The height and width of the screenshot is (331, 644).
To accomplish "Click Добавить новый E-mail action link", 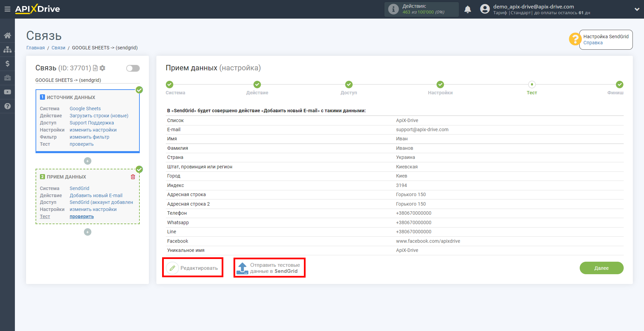I will (x=96, y=195).
